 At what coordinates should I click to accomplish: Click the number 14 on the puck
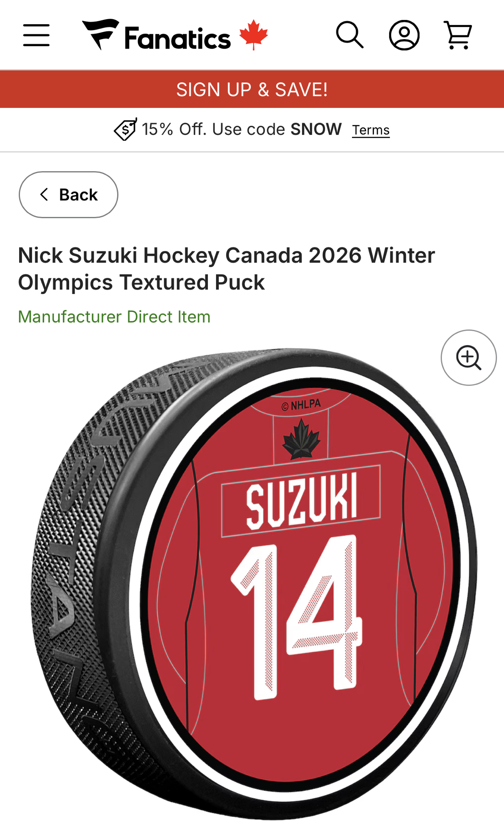tap(297, 616)
